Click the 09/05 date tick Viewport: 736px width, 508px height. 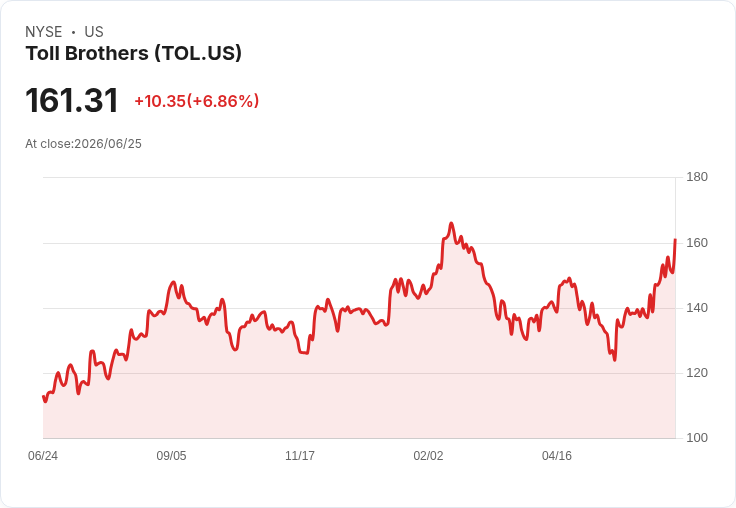[x=171, y=456]
